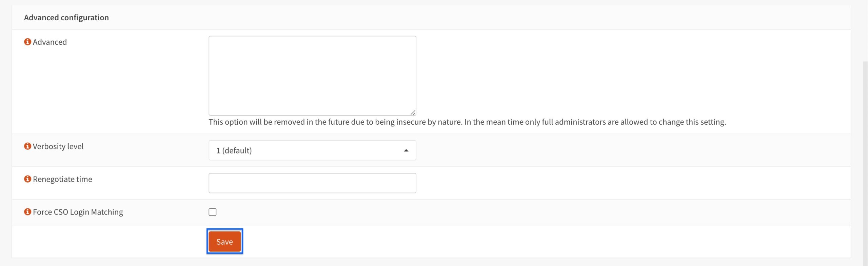Click the Verbosity level info icon
This screenshot has height=266, width=868.
point(27,146)
